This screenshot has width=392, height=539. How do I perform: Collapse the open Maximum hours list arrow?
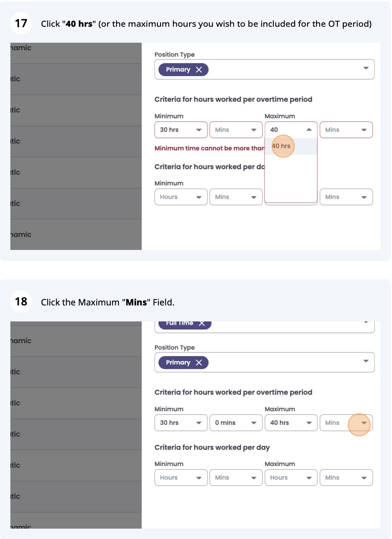[309, 130]
